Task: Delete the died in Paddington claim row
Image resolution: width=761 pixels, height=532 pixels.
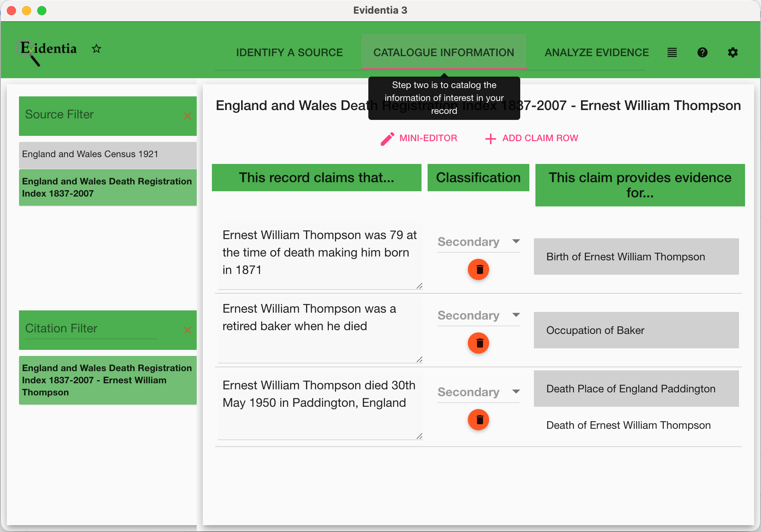Action: (478, 420)
